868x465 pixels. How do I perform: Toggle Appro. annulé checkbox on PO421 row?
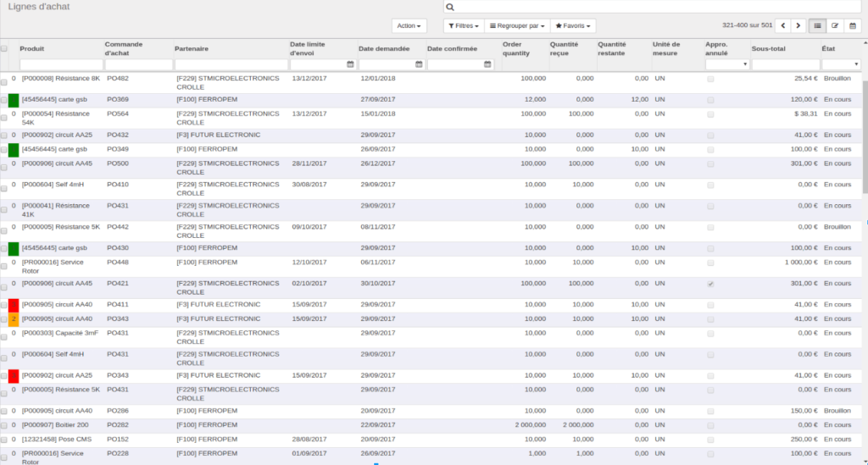711,284
